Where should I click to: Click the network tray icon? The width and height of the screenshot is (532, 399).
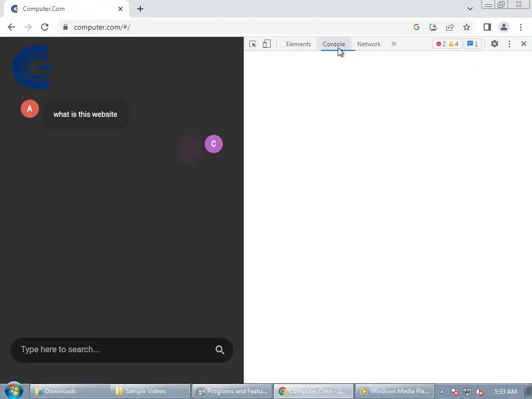467,392
